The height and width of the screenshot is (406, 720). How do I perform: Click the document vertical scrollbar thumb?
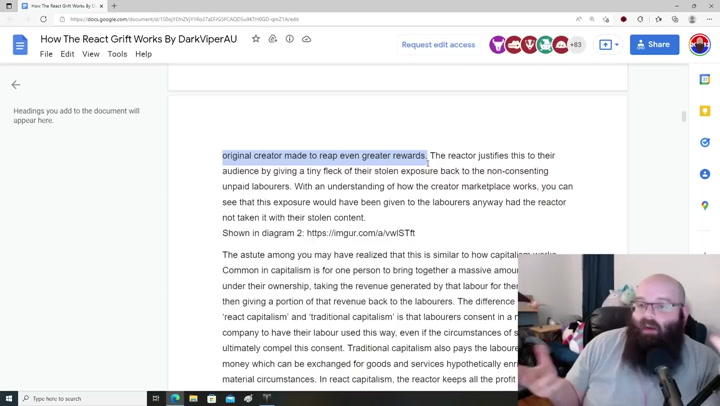pyautogui.click(x=684, y=116)
